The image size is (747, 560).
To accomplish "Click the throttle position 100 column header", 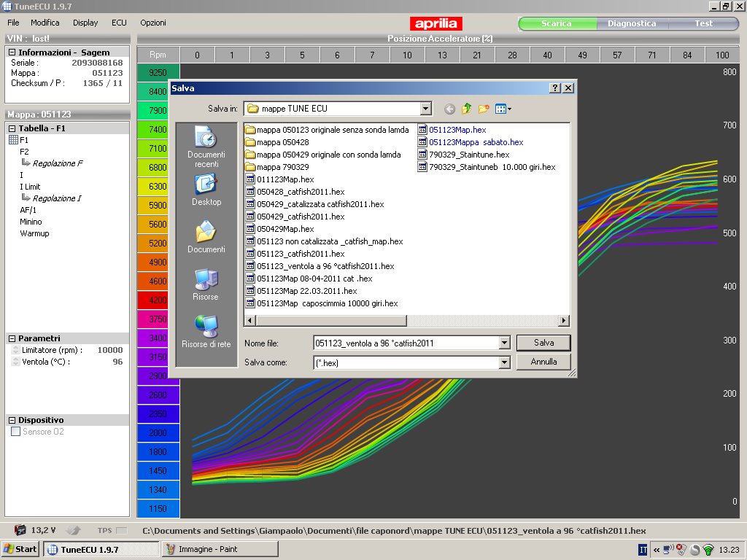I will 722,55.
